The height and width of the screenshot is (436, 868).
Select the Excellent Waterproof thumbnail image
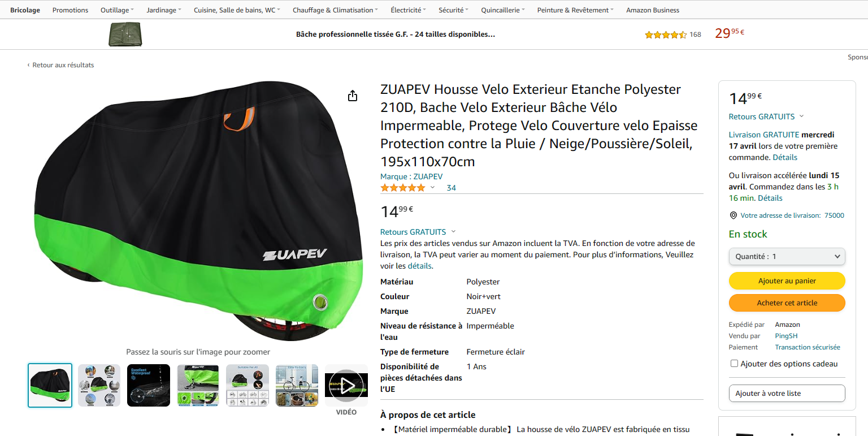[149, 385]
